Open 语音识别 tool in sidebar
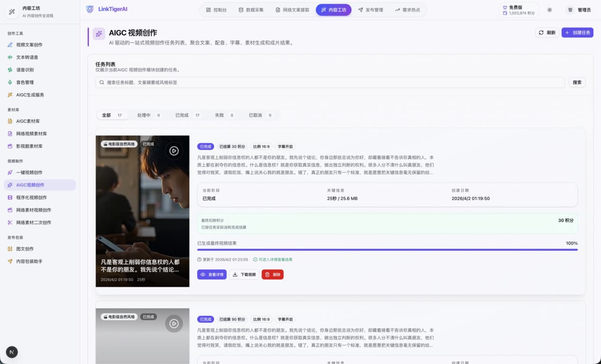 point(25,70)
